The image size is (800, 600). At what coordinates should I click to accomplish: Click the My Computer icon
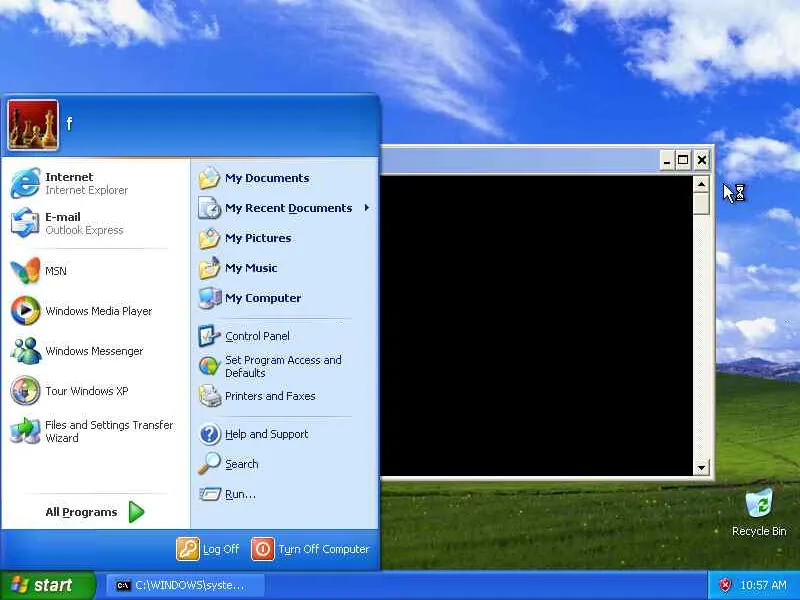point(209,298)
